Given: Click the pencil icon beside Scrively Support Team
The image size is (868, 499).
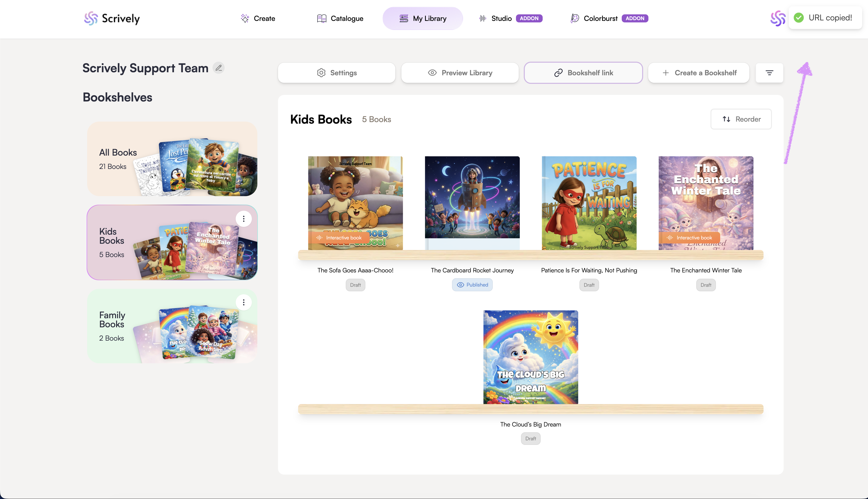Looking at the screenshot, I should point(219,68).
